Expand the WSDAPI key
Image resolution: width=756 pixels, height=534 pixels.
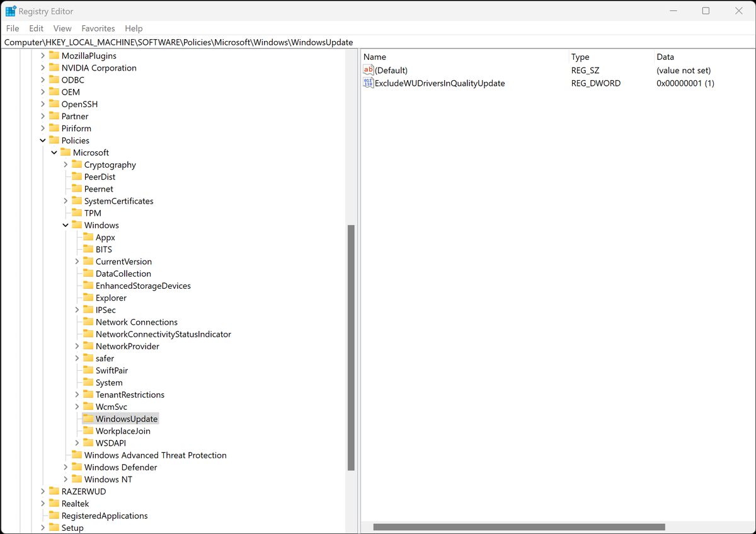click(77, 443)
